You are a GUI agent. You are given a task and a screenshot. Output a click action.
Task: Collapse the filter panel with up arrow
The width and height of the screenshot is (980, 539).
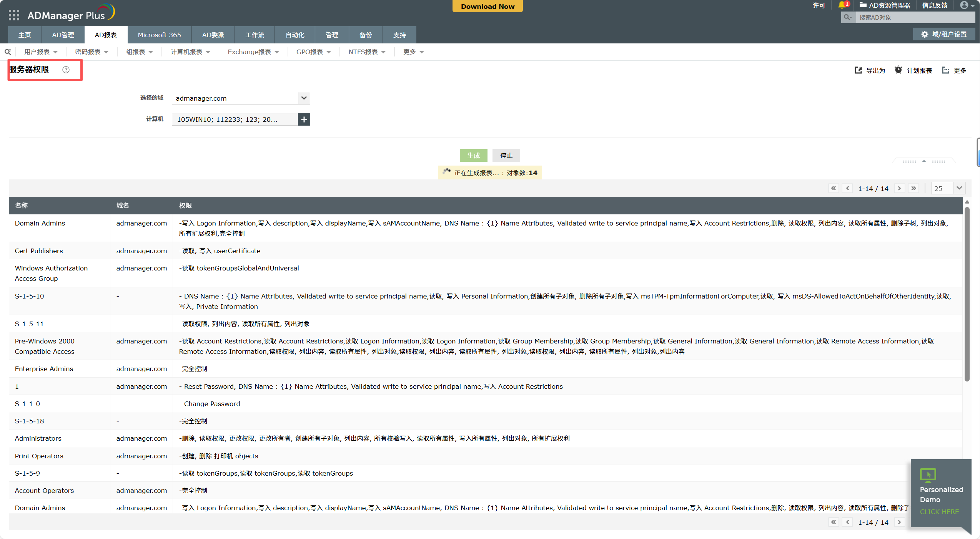pos(924,161)
